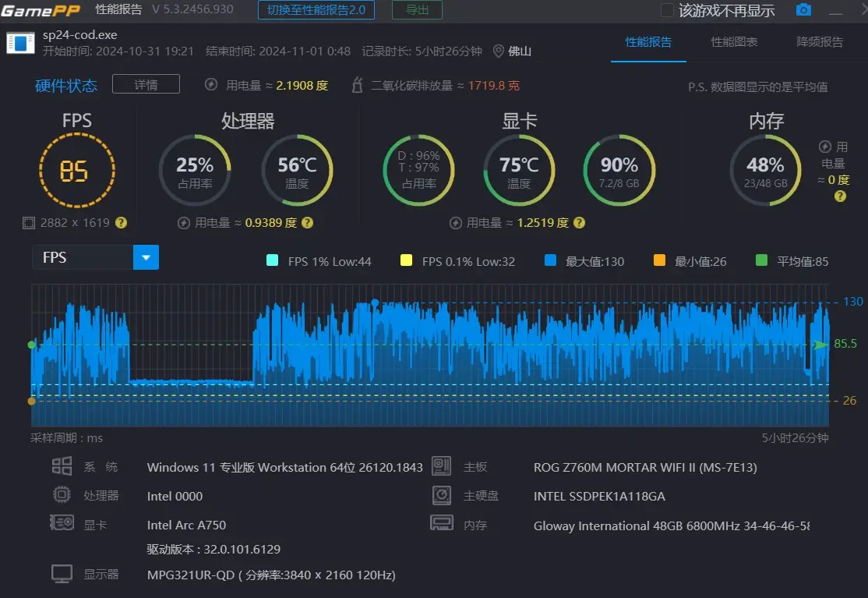Viewport: 868px width, 598px height.
Task: Click the CO2 emission bottle icon
Action: [358, 85]
